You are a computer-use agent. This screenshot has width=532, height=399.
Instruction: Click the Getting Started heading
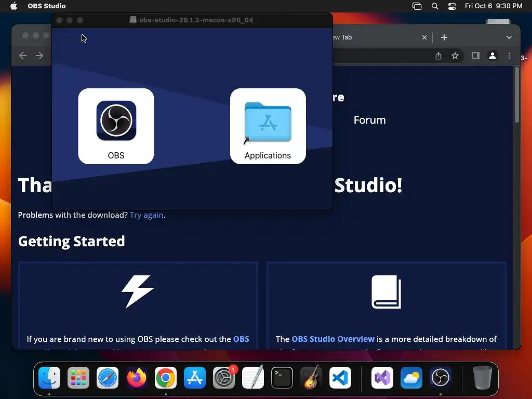point(72,241)
